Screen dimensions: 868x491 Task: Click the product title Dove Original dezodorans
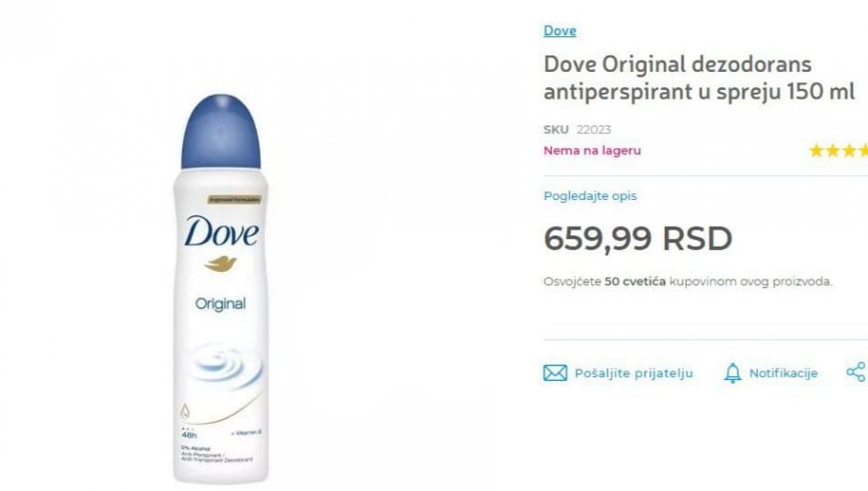699,78
